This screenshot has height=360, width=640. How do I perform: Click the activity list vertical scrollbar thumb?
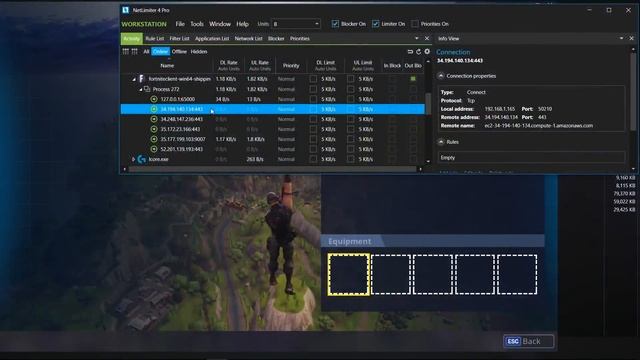click(x=428, y=103)
